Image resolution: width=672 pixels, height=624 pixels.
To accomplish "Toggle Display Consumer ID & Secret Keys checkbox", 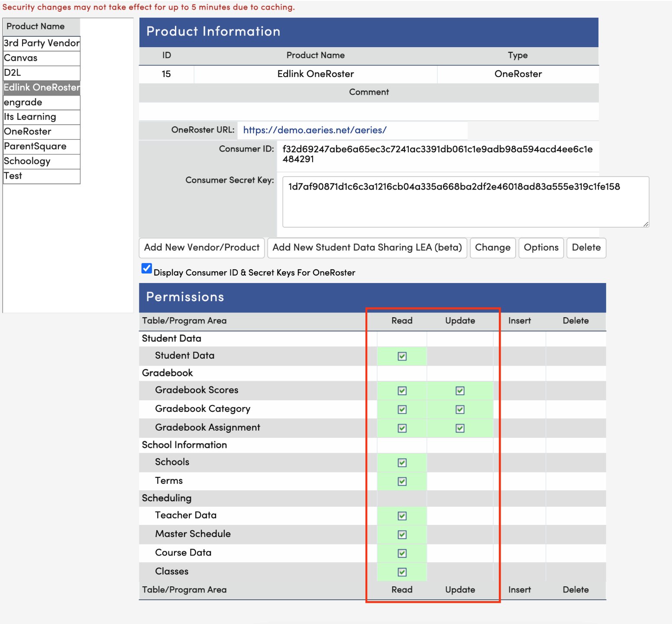I will pyautogui.click(x=147, y=269).
